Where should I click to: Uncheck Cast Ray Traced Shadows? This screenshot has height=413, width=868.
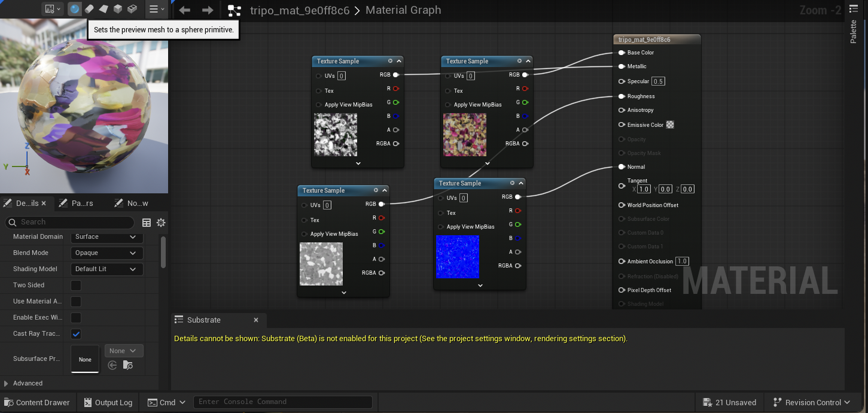76,334
